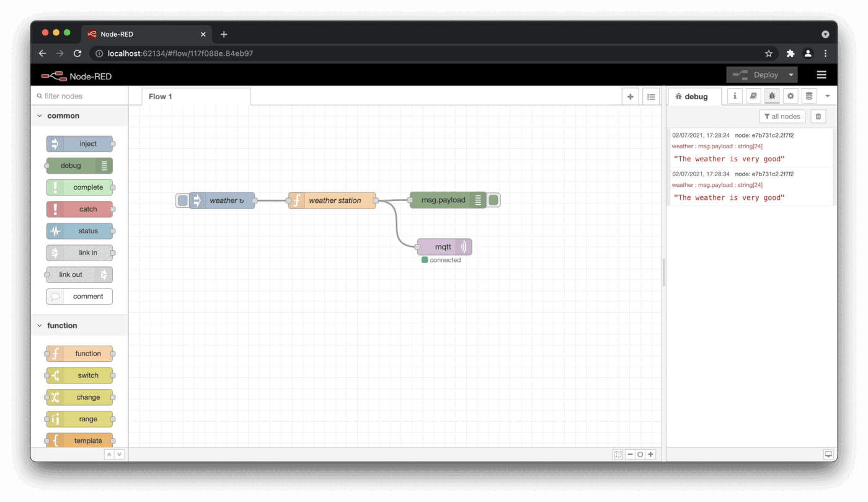Open the Deploy options dropdown arrow
Image resolution: width=868 pixels, height=502 pixels.
pyautogui.click(x=790, y=75)
